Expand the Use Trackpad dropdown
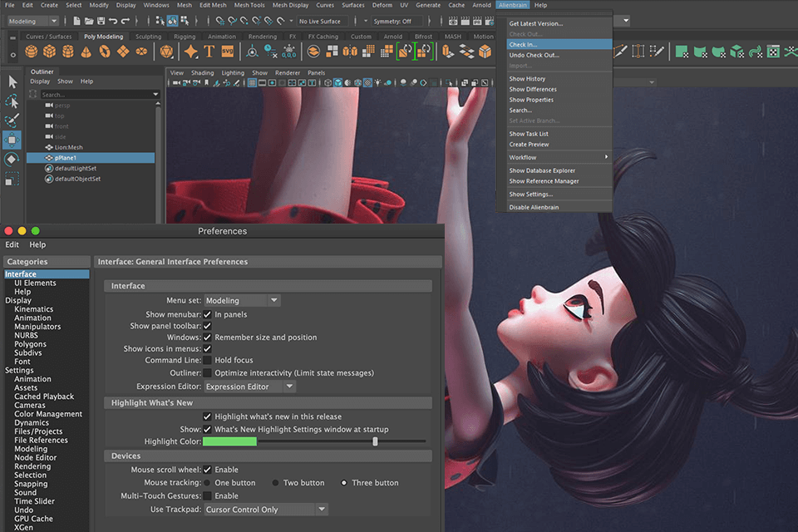 click(x=265, y=510)
